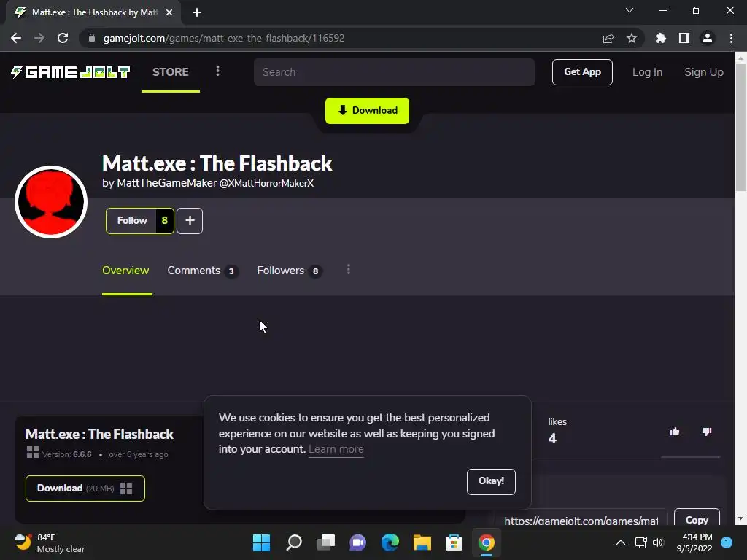Image resolution: width=747 pixels, height=560 pixels.
Task: Open the Chrome three-dot menu
Action: click(731, 38)
